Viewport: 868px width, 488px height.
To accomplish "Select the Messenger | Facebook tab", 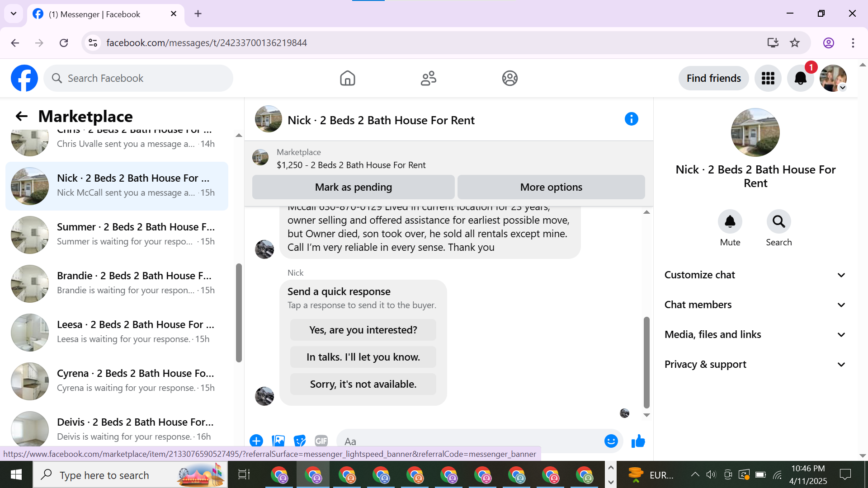I will pos(106,14).
